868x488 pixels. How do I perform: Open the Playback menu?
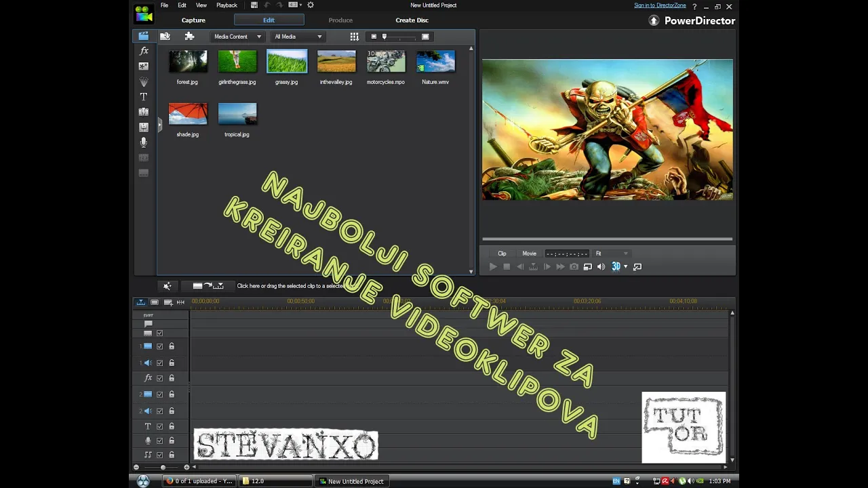coord(226,5)
